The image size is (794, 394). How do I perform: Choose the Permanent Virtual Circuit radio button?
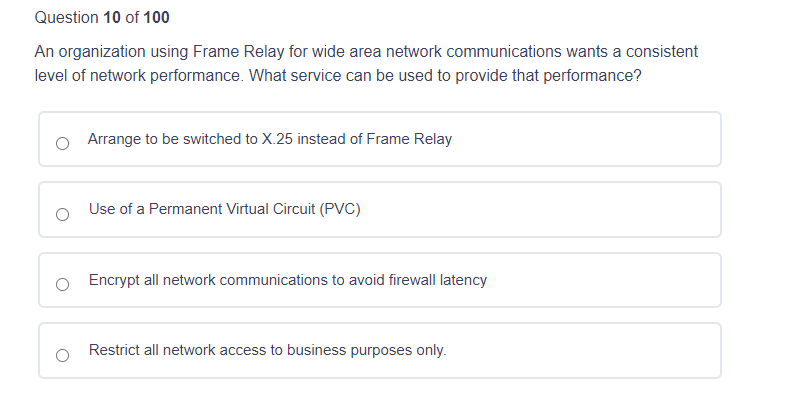pyautogui.click(x=62, y=214)
